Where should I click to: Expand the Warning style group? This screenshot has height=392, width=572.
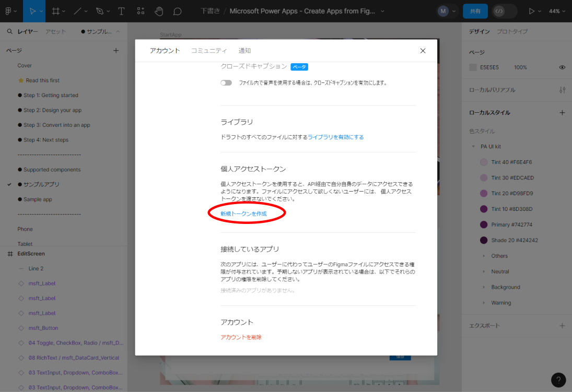484,303
